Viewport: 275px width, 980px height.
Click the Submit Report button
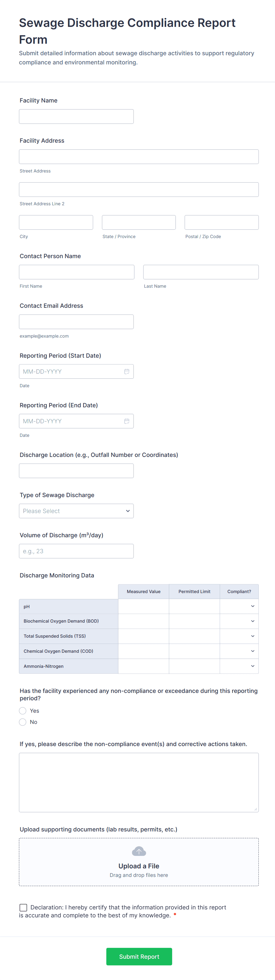139,956
